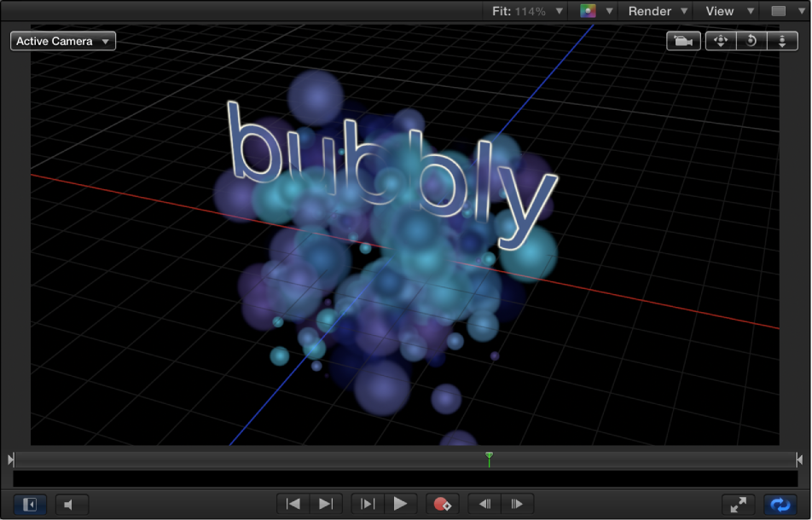Toggle keyframe recording

pyautogui.click(x=442, y=504)
